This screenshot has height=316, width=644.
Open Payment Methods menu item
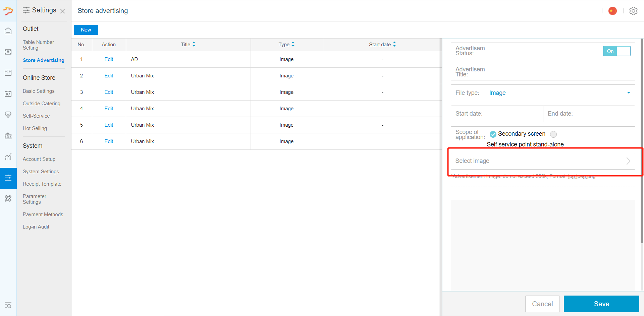43,214
